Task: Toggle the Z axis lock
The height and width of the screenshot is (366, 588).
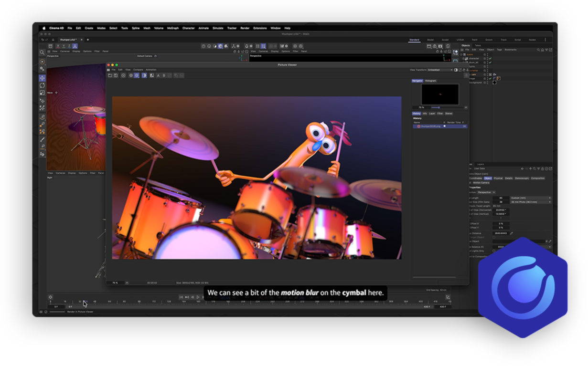Action: click(x=69, y=46)
